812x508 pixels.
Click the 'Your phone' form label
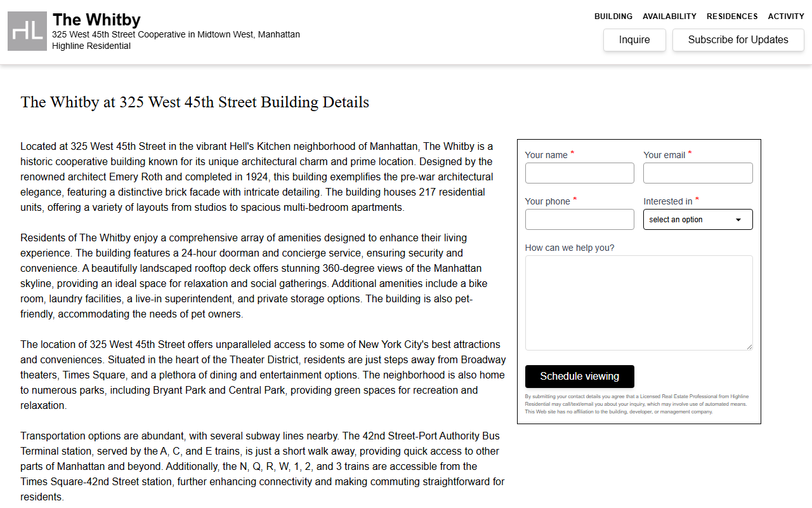pyautogui.click(x=547, y=201)
